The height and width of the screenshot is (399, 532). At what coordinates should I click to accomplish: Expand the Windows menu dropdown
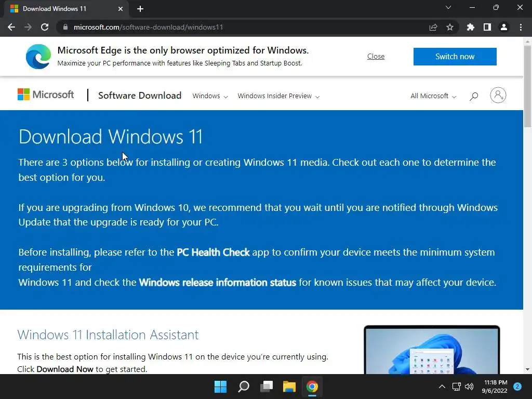(210, 96)
